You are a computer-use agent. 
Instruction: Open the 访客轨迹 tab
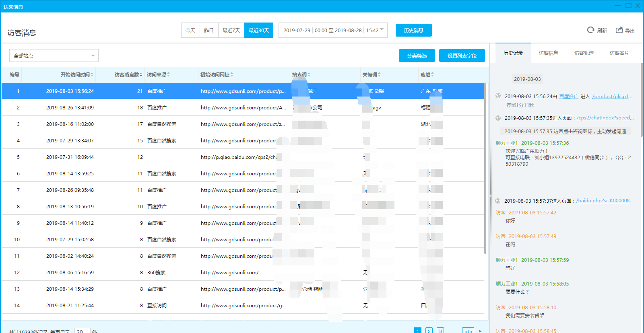click(584, 53)
